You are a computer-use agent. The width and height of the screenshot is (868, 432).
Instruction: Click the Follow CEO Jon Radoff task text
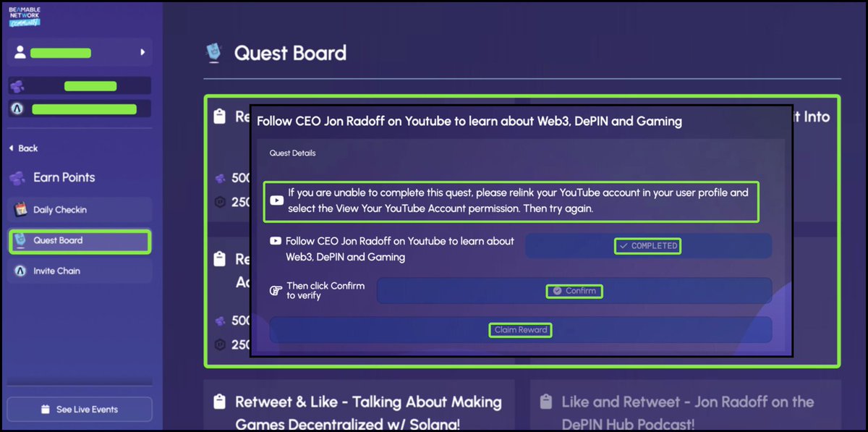point(400,249)
